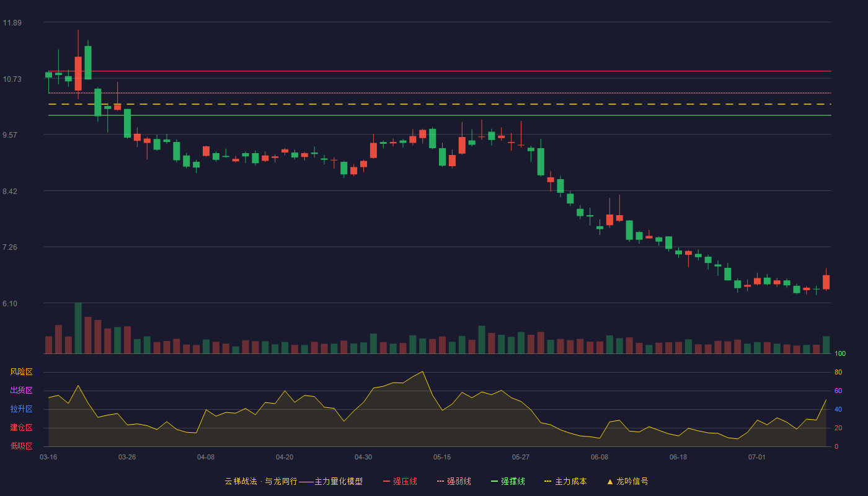Click the 拉升区 zone label

tap(21, 409)
